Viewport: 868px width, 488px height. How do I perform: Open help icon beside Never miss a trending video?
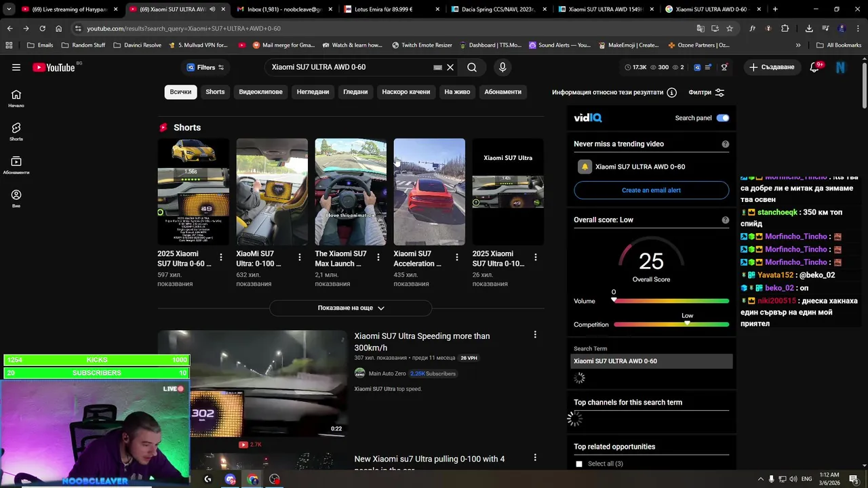point(725,144)
